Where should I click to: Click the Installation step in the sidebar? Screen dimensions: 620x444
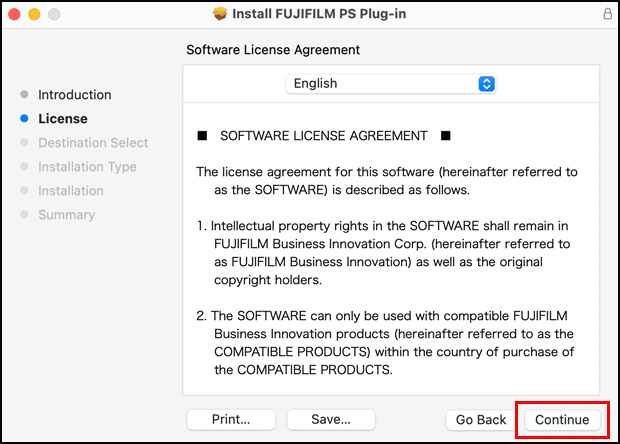coord(71,191)
